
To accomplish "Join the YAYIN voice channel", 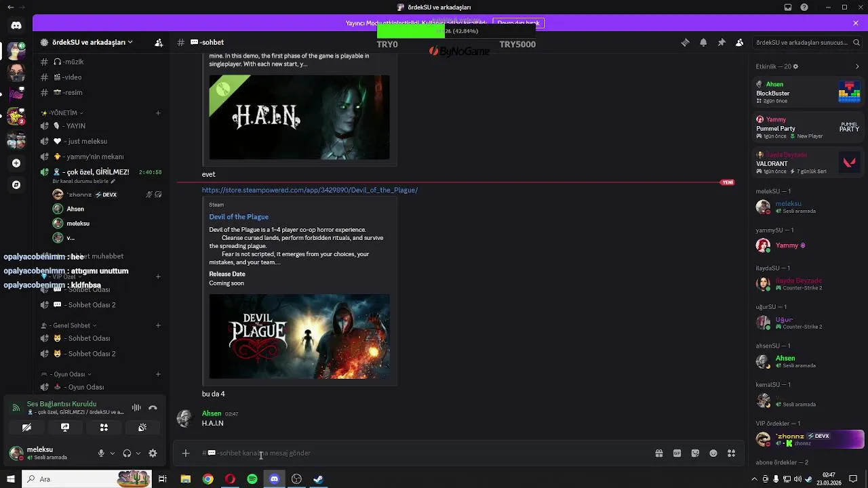I will [x=102, y=126].
